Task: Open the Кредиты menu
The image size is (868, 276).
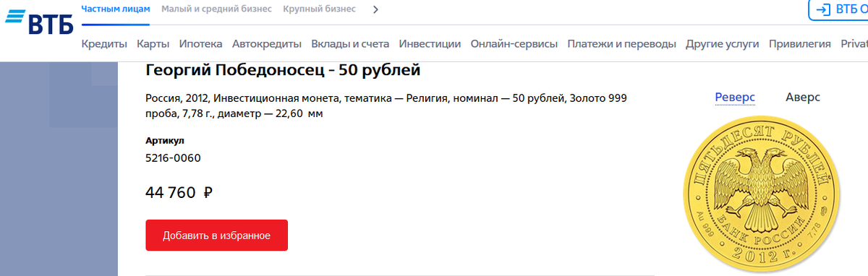Action: point(104,44)
